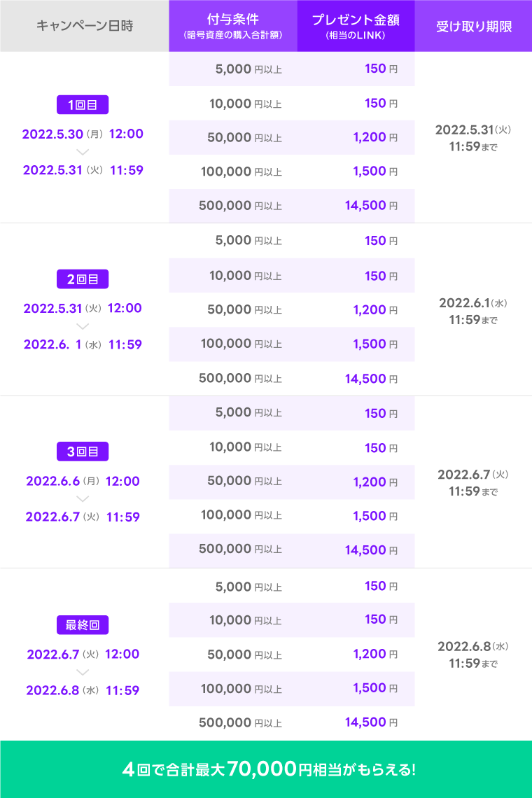Select the 受け取り期限 column header

click(473, 27)
